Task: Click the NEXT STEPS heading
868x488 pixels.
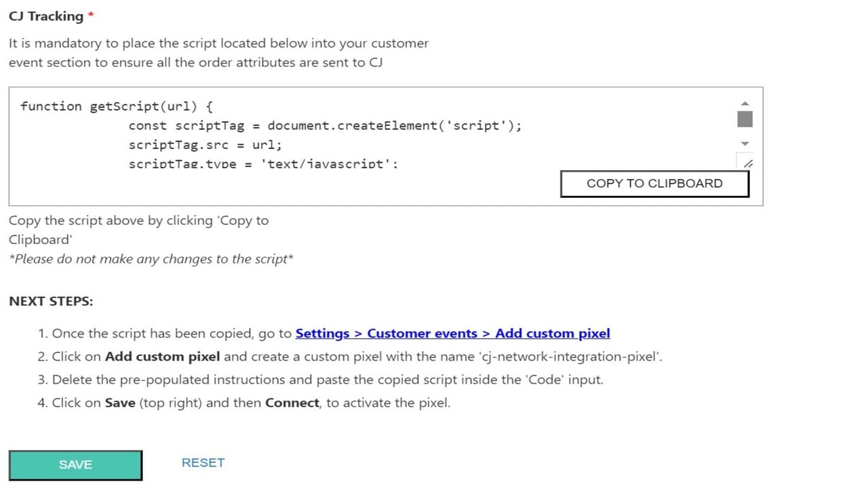Action: pyautogui.click(x=51, y=302)
